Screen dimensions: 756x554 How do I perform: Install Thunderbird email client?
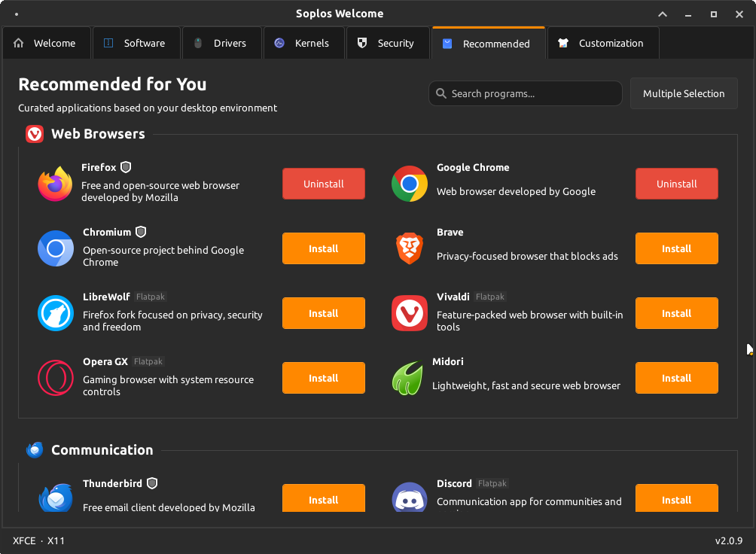[x=324, y=498]
